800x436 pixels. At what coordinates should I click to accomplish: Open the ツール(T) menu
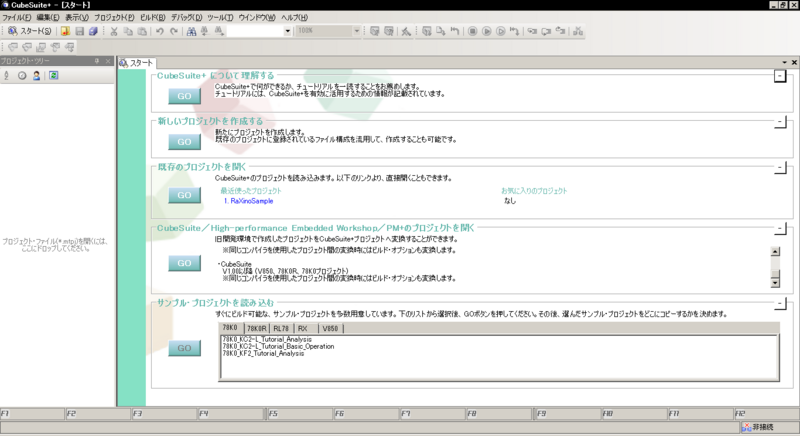[220, 17]
